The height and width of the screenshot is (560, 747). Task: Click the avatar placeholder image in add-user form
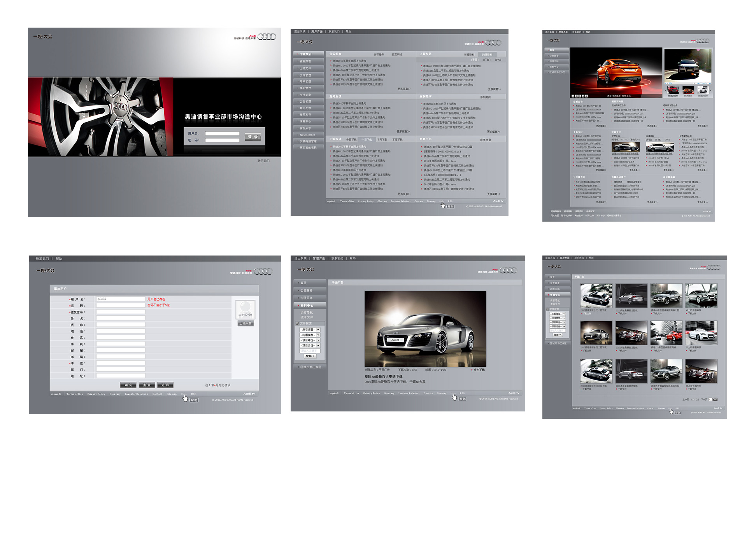tap(245, 310)
